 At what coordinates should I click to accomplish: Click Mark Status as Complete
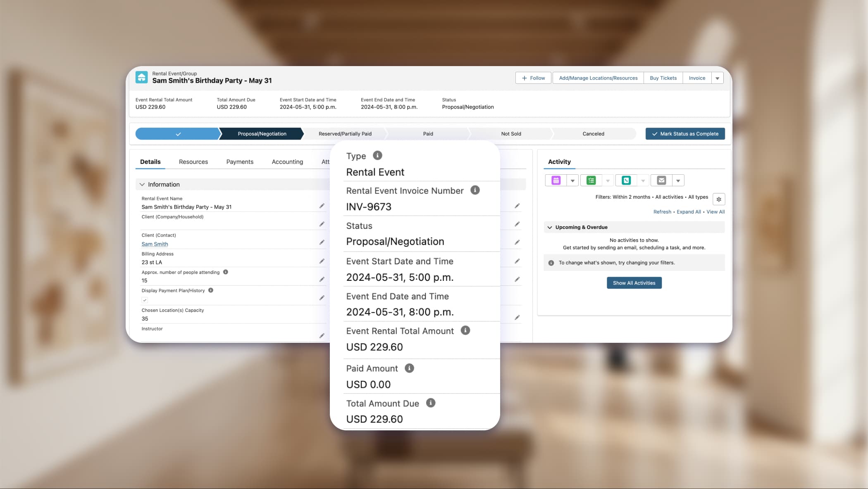685,133
